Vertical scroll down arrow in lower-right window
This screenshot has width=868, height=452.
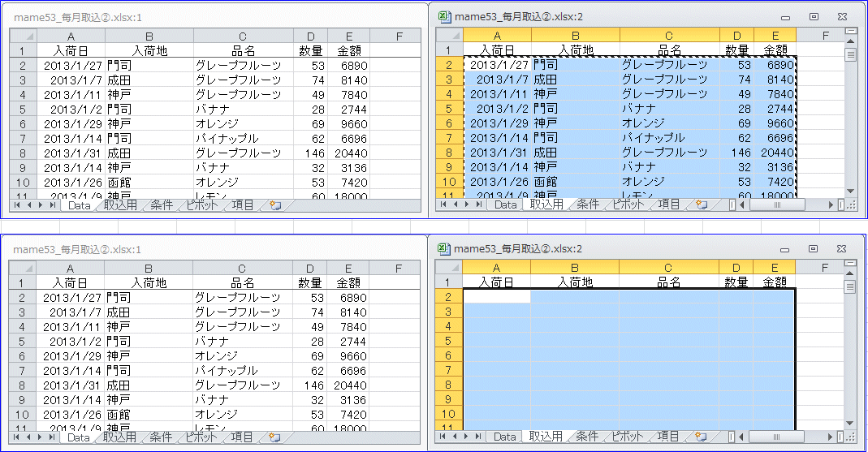(850, 424)
